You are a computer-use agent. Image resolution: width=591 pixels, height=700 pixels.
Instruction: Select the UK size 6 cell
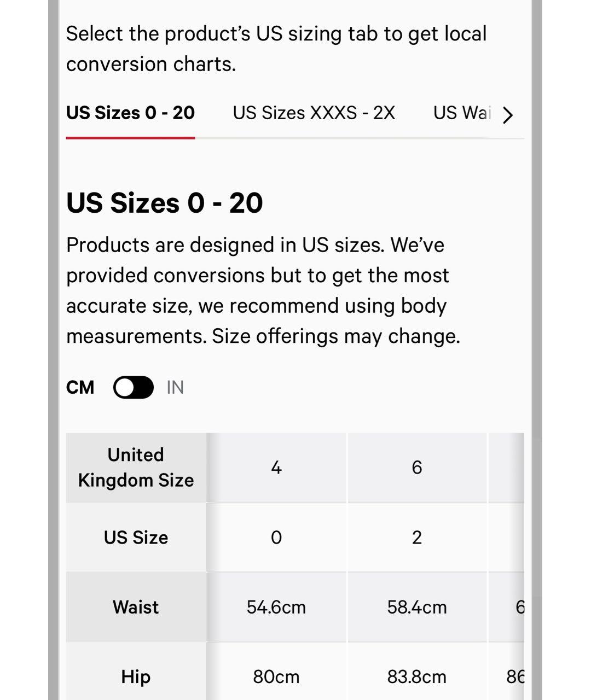[x=417, y=468]
